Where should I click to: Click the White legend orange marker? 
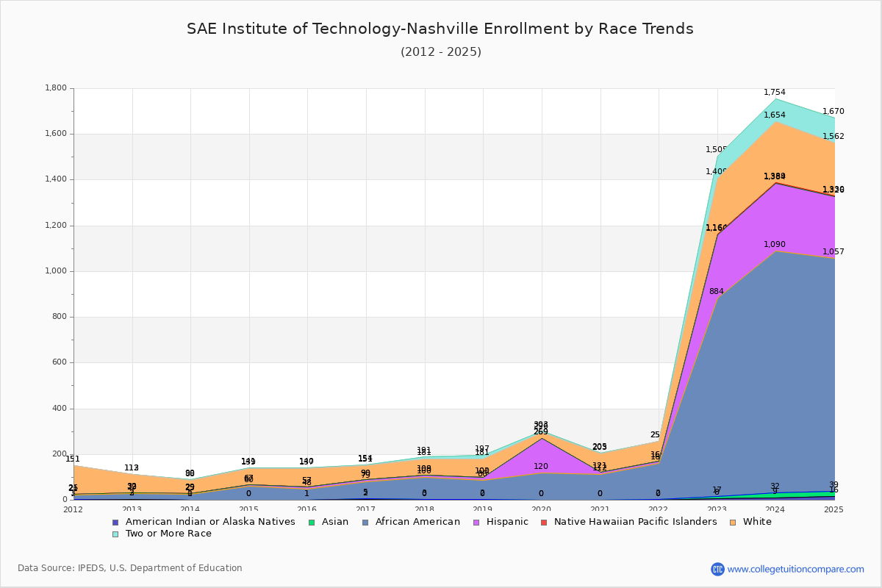coord(732,522)
